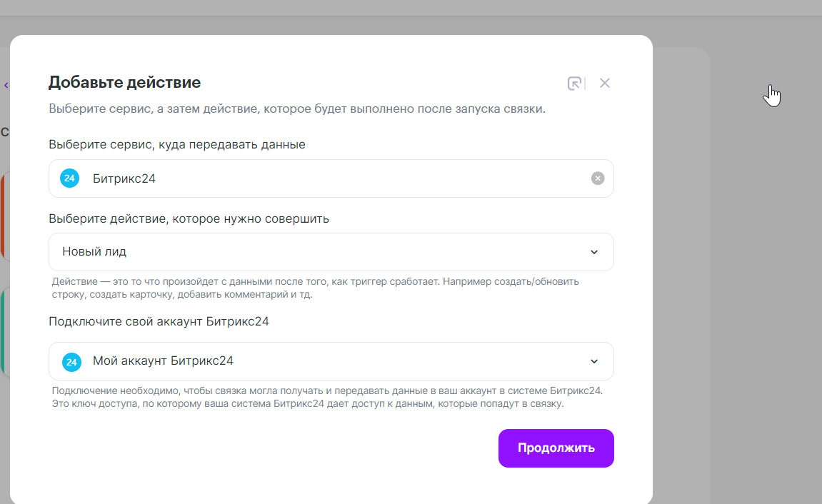Click the hint text beginning with Действие — это
The height and width of the screenshot is (504, 822).
click(315, 288)
